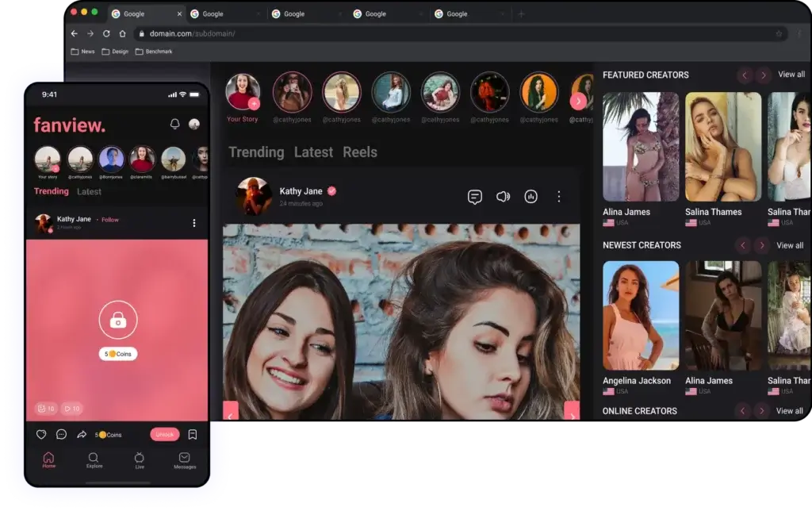Image resolution: width=812 pixels, height=511 pixels.
Task: Open Explore in phone bottom nav
Action: 94,459
